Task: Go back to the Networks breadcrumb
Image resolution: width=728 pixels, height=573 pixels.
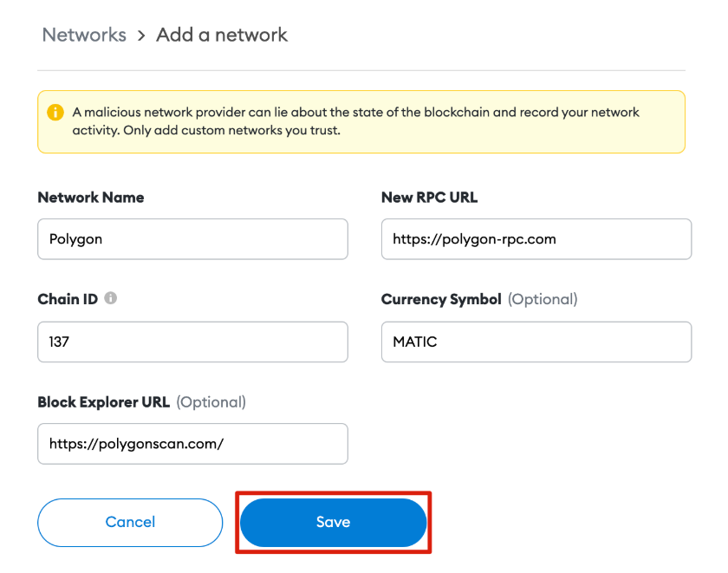Action: [84, 36]
